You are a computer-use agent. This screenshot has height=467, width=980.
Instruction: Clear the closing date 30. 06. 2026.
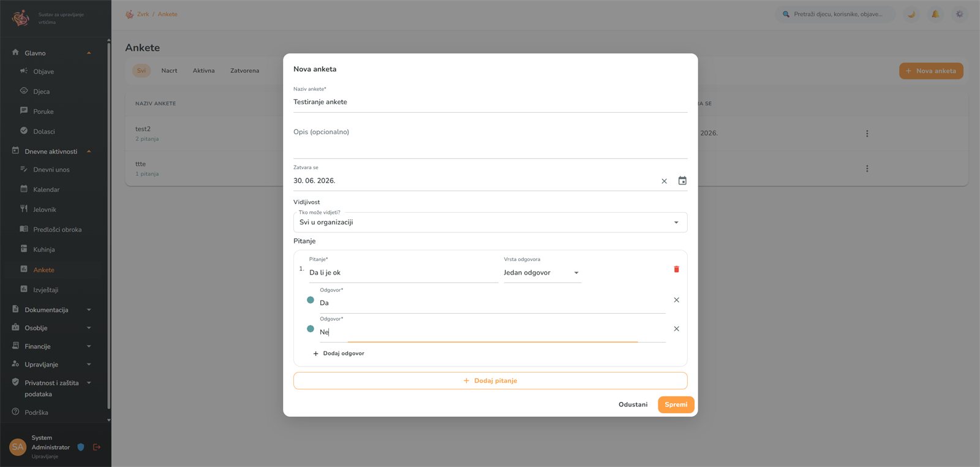(x=664, y=181)
